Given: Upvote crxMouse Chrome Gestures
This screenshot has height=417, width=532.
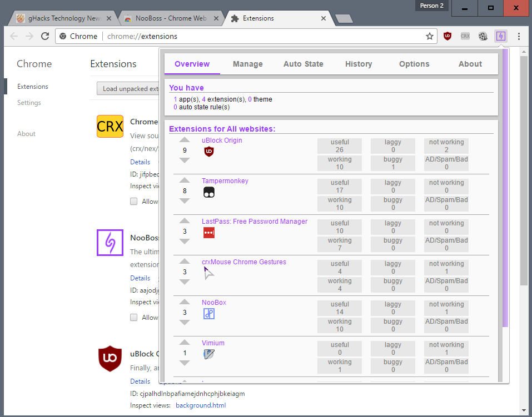Looking at the screenshot, I should pos(185,261).
